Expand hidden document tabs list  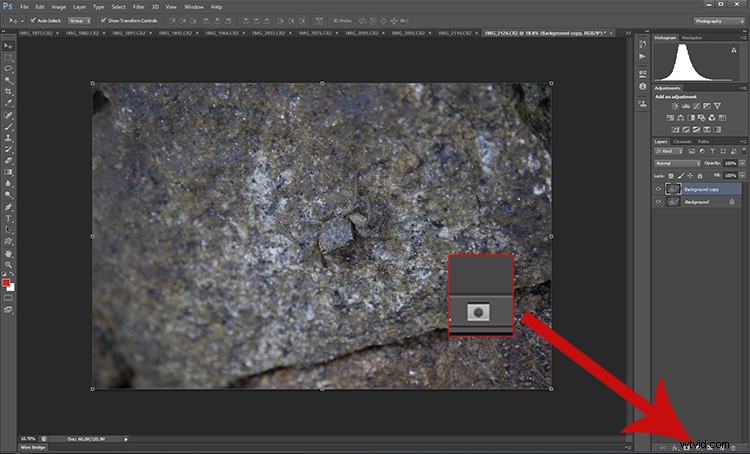coord(628,33)
